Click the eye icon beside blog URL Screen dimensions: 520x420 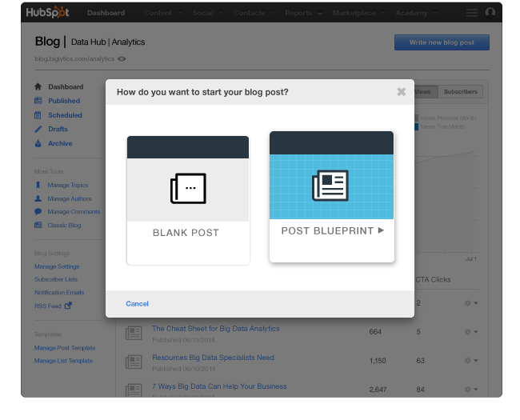click(x=122, y=58)
